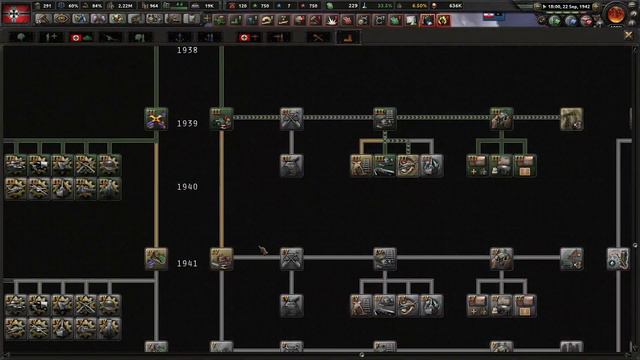The image size is (640, 360).
Task: Switch to the Infantry helmet research tab
Action: [21, 38]
